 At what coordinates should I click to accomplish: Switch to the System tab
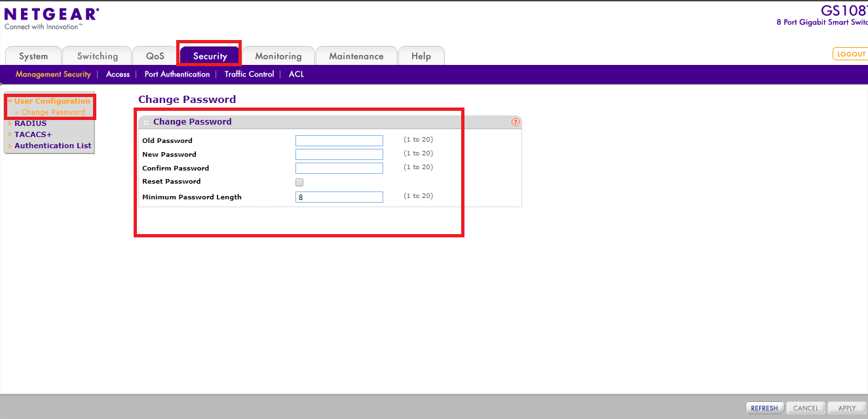(x=33, y=56)
